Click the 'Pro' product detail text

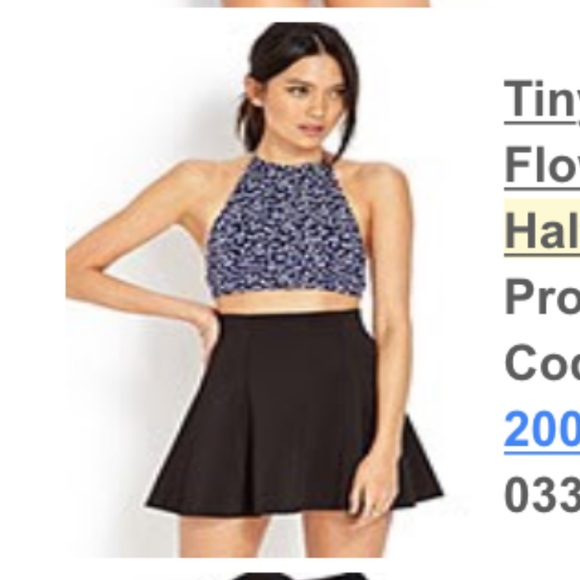click(x=542, y=297)
